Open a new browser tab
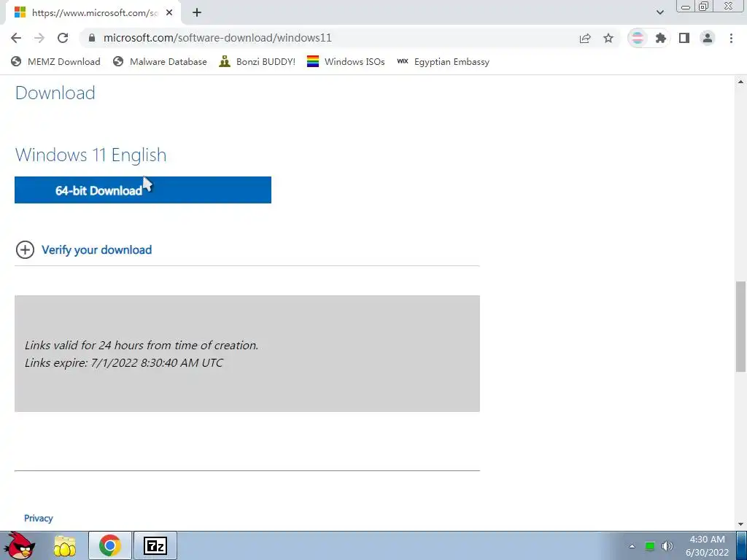The width and height of the screenshot is (747, 560). pyautogui.click(x=197, y=13)
